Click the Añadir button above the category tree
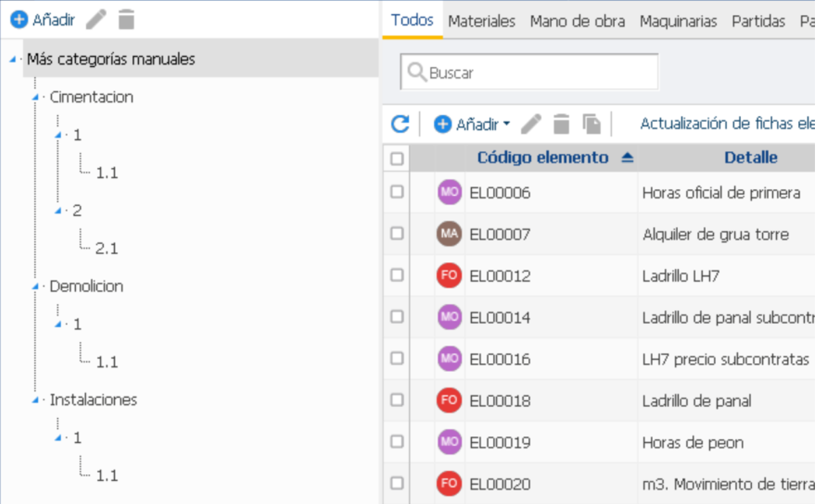Image resolution: width=817 pixels, height=504 pixels. (x=42, y=20)
